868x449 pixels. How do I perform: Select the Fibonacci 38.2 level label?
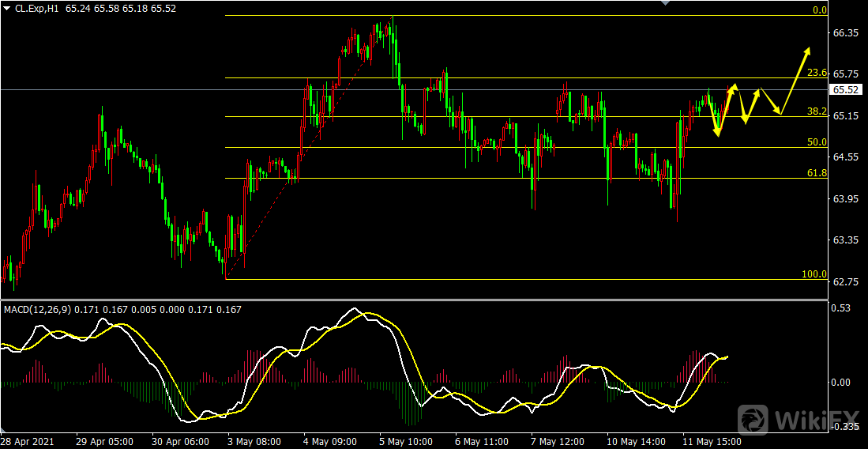[x=817, y=111]
